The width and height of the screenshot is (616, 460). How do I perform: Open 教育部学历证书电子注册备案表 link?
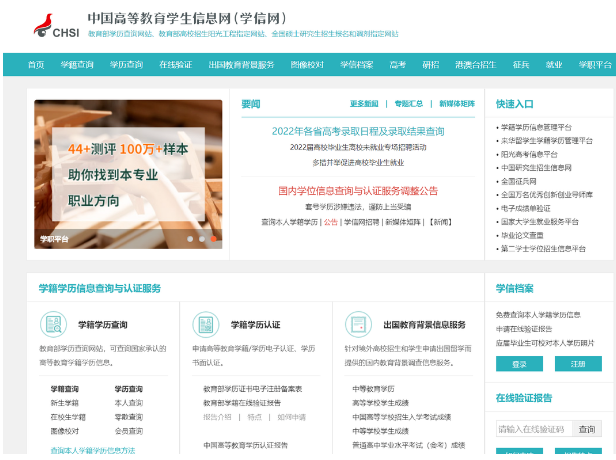253,389
